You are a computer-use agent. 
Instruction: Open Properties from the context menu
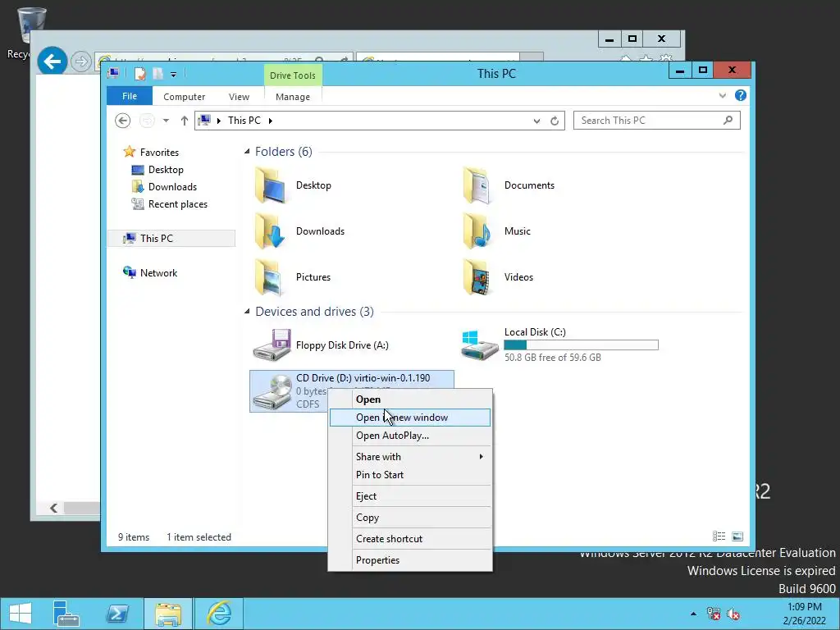click(x=410, y=559)
